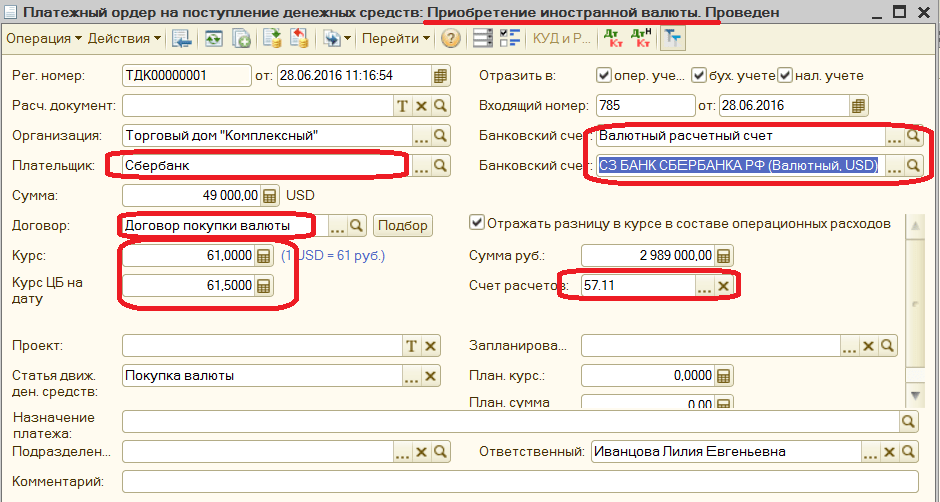Screen dimensions: 940x502
Task: Toggle Отражать разницу в курсе checkbox
Action: click(477, 223)
